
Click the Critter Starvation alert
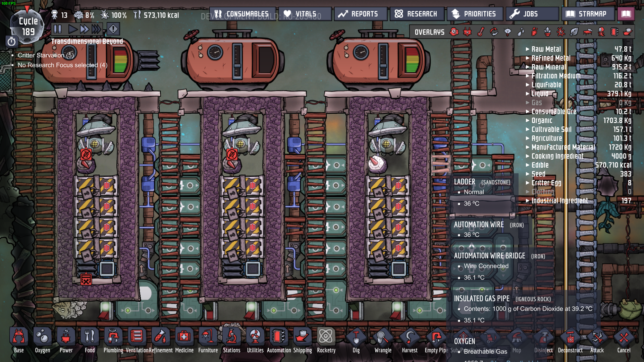coord(46,55)
